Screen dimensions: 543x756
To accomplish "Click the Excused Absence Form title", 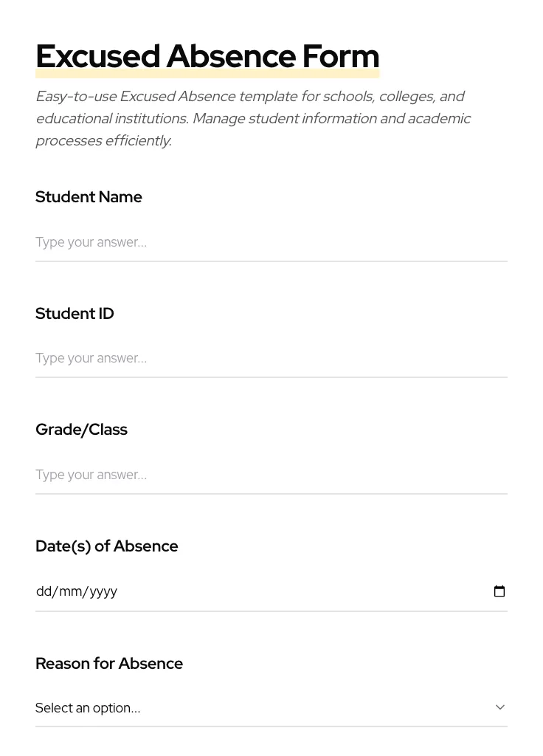I will point(207,55).
